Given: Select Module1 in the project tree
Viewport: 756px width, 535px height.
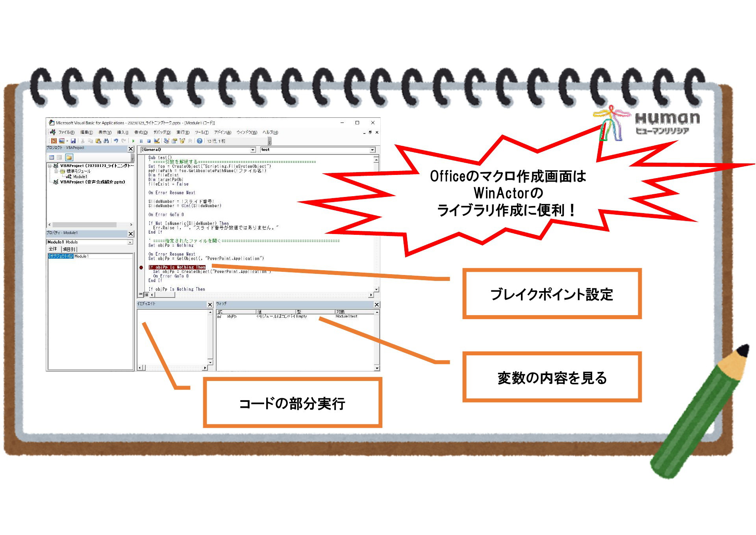Looking at the screenshot, I should tap(80, 177).
